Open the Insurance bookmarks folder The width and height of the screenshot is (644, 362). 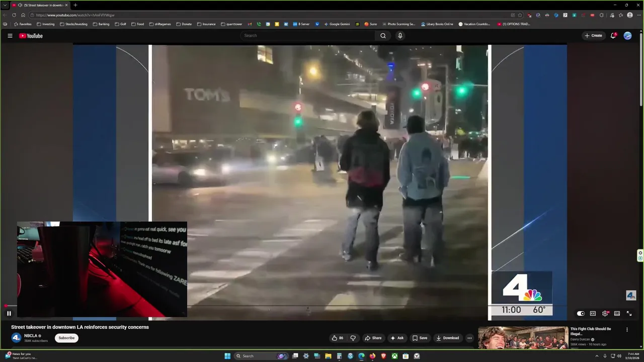[206, 24]
